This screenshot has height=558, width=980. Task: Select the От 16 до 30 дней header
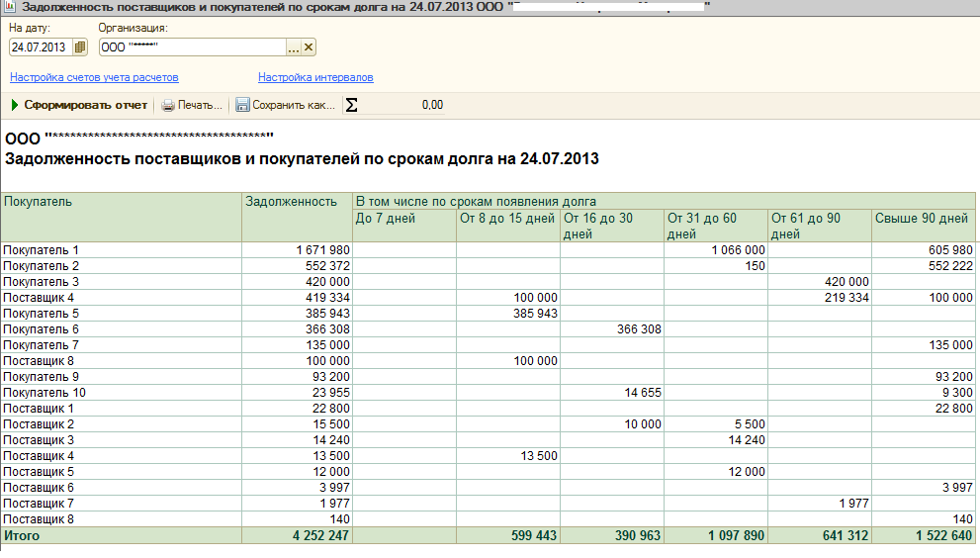(x=612, y=226)
